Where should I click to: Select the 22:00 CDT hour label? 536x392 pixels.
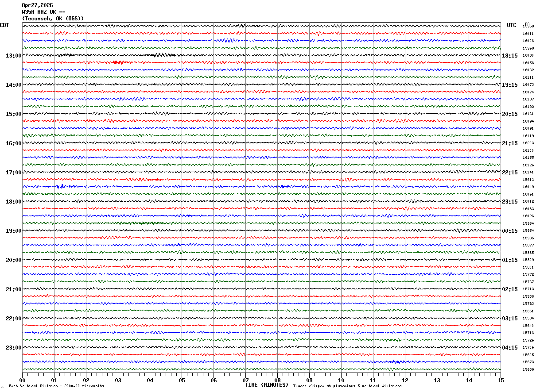click(13, 319)
